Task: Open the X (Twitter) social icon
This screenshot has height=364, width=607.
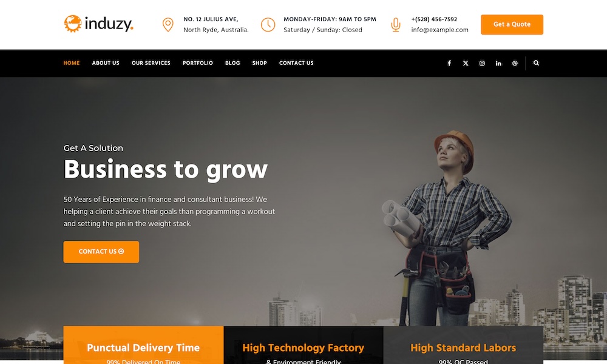Action: coord(466,63)
